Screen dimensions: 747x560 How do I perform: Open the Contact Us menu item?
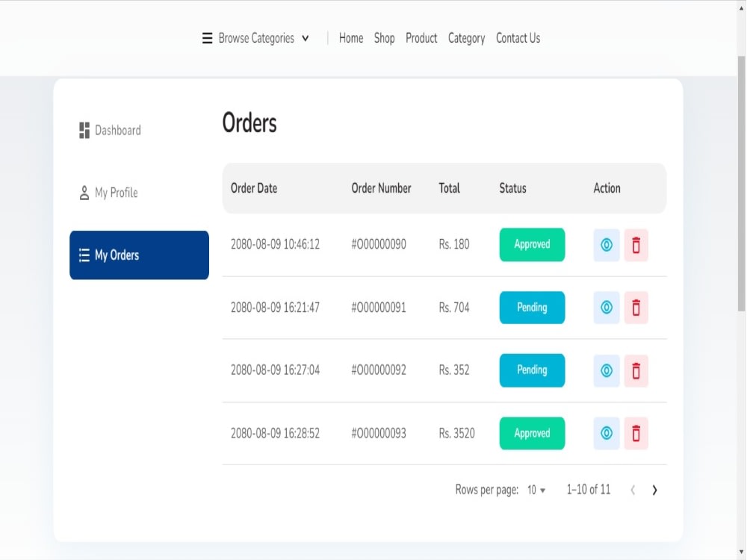point(518,38)
